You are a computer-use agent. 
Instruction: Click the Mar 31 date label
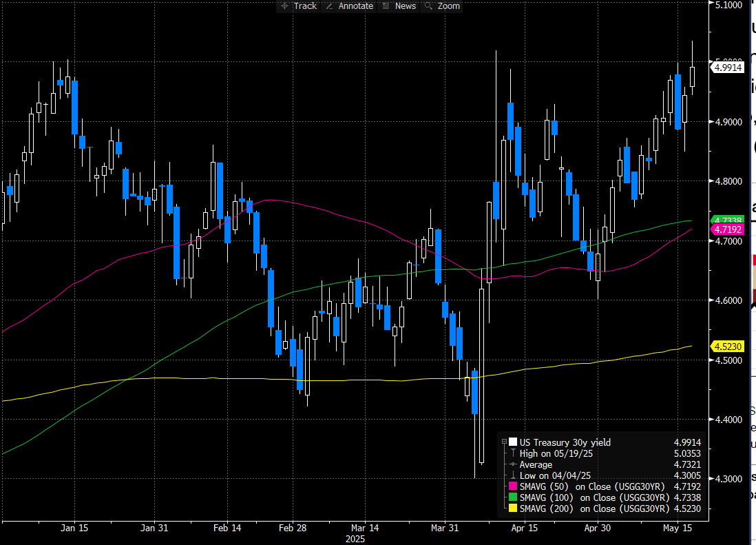445,528
